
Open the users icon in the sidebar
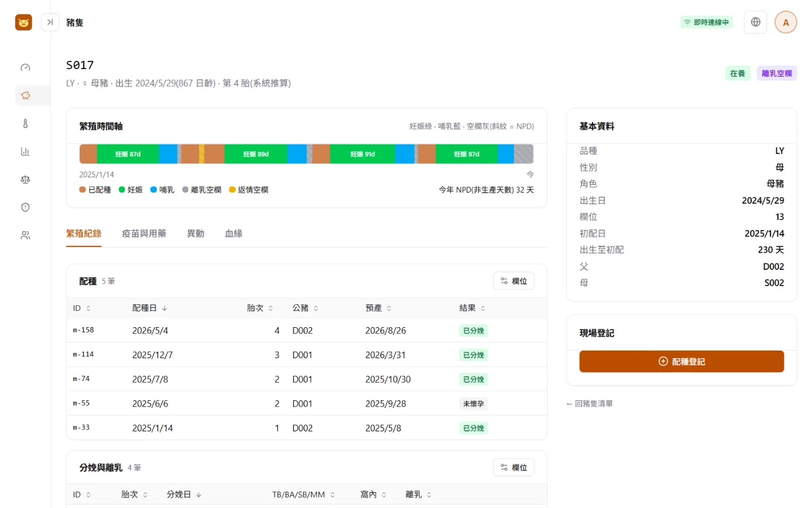pos(25,235)
